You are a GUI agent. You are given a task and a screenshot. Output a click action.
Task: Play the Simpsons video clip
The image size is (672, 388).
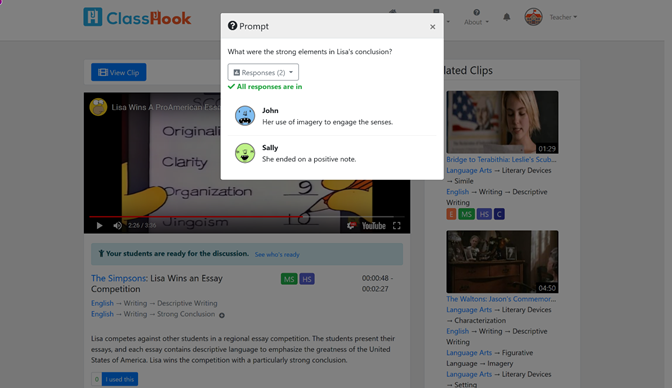coord(99,226)
